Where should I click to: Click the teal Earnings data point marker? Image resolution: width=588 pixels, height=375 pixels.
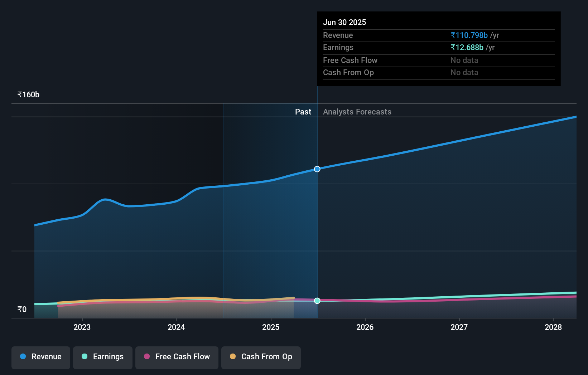point(317,301)
